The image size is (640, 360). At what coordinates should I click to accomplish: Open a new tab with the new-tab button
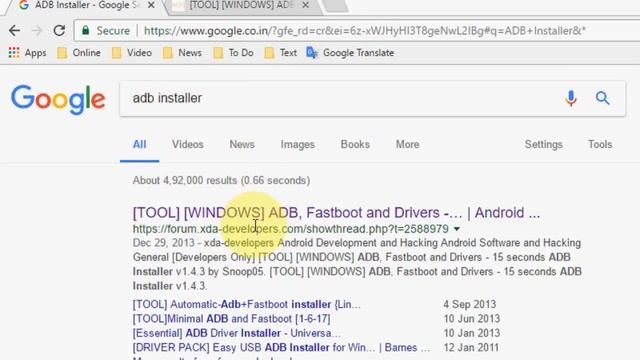[x=336, y=6]
